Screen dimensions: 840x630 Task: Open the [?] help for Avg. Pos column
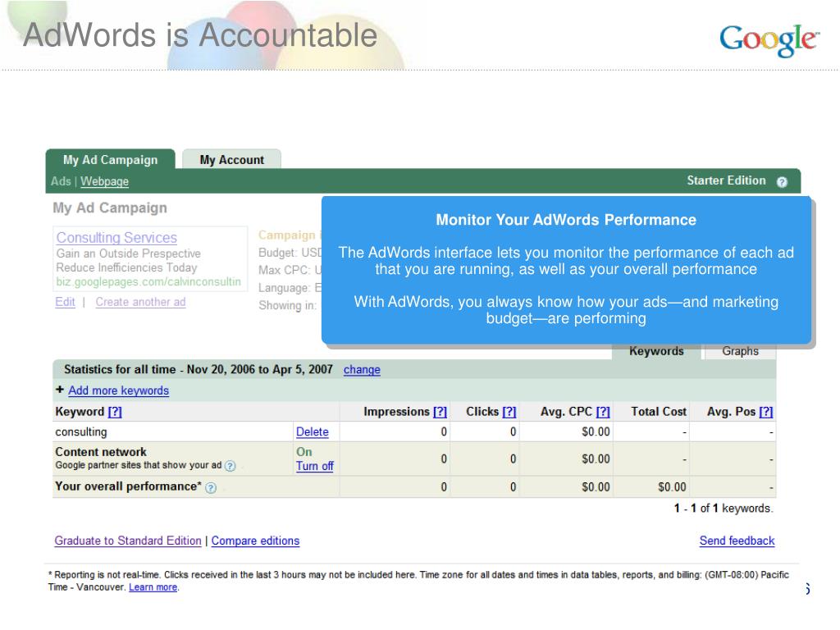766,412
